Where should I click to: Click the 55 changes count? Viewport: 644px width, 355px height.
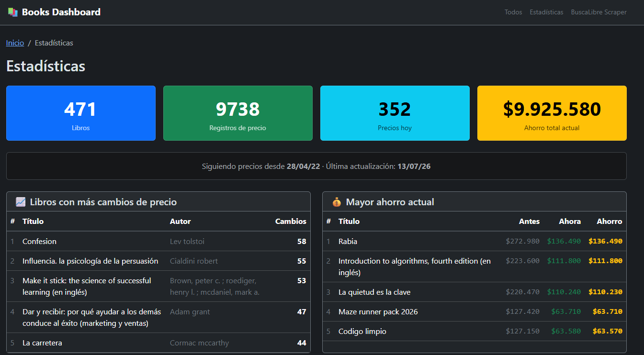[302, 261]
